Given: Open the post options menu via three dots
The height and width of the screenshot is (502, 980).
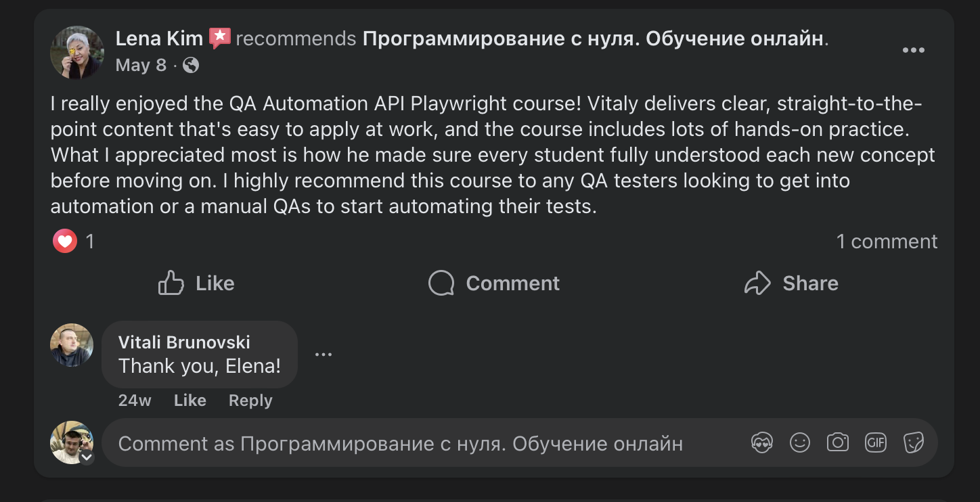Looking at the screenshot, I should pyautogui.click(x=914, y=49).
